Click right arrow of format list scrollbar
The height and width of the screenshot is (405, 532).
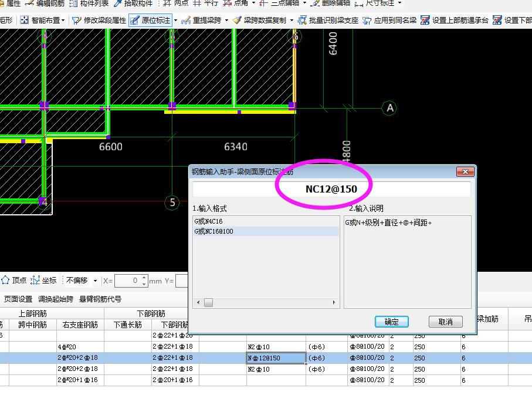[334, 302]
